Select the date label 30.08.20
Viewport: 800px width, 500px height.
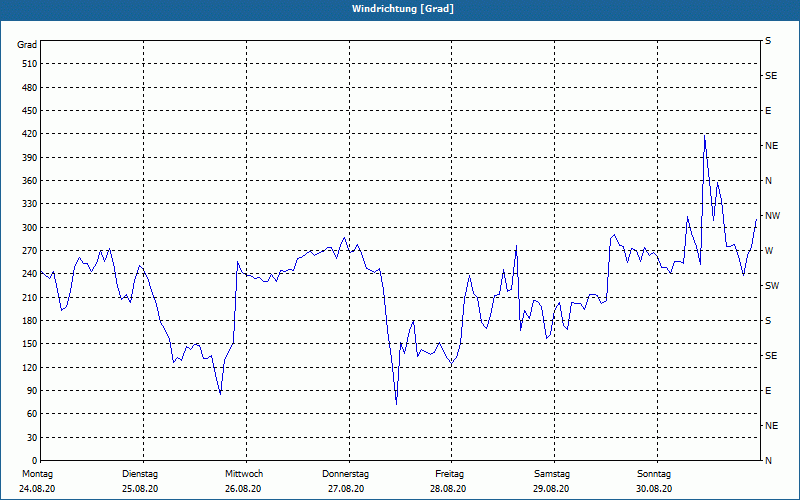654,489
